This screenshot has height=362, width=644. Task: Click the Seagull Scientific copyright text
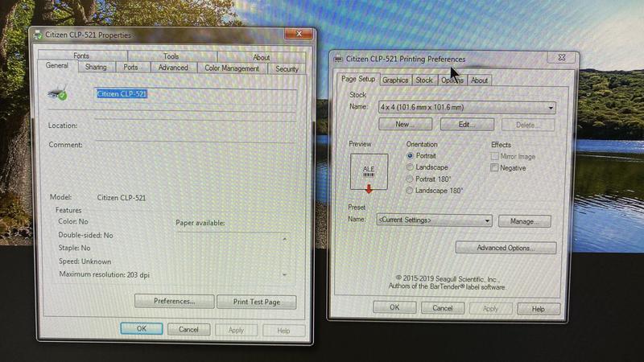pos(448,283)
